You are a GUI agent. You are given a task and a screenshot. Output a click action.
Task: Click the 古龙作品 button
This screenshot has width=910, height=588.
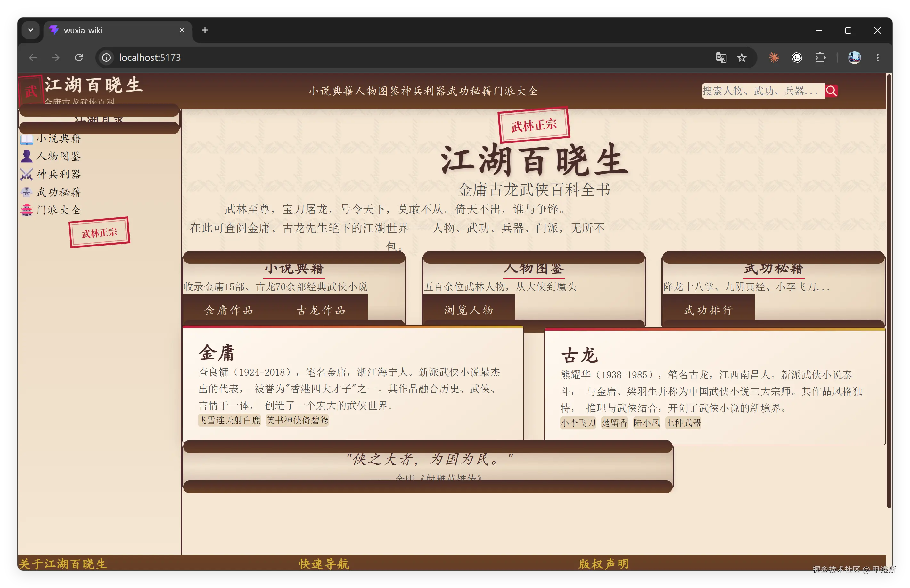point(321,310)
